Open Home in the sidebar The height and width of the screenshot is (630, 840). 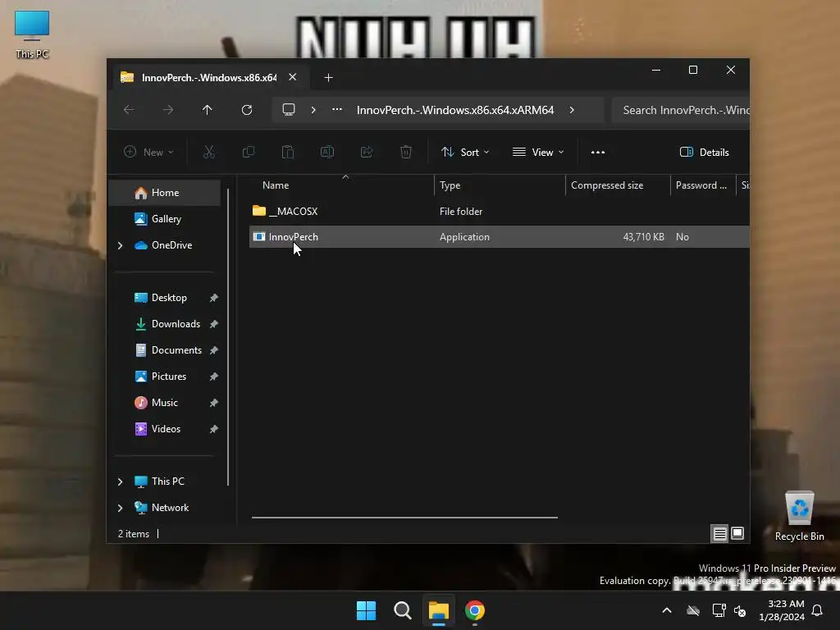164,193
